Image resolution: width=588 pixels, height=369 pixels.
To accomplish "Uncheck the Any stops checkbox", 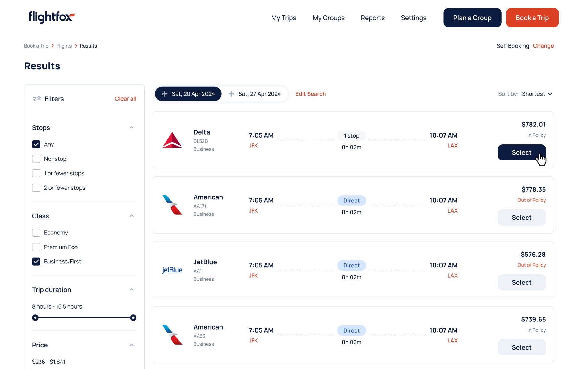I will [x=36, y=144].
